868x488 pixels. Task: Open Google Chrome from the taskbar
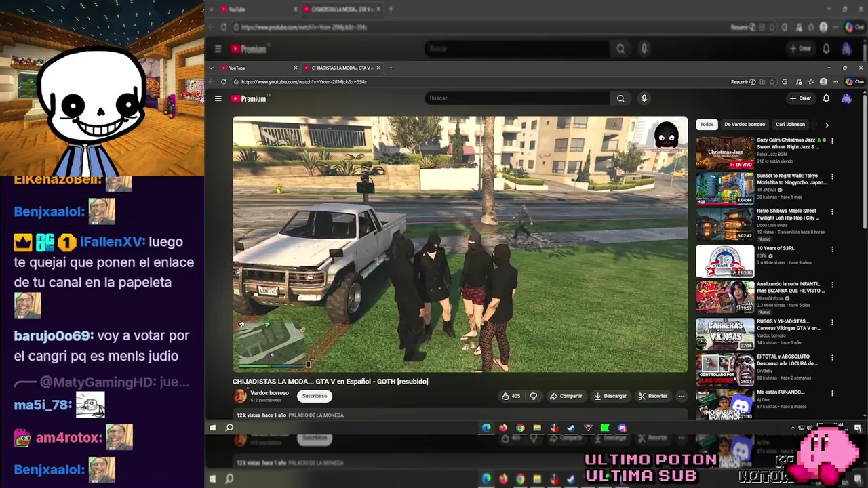point(520,428)
